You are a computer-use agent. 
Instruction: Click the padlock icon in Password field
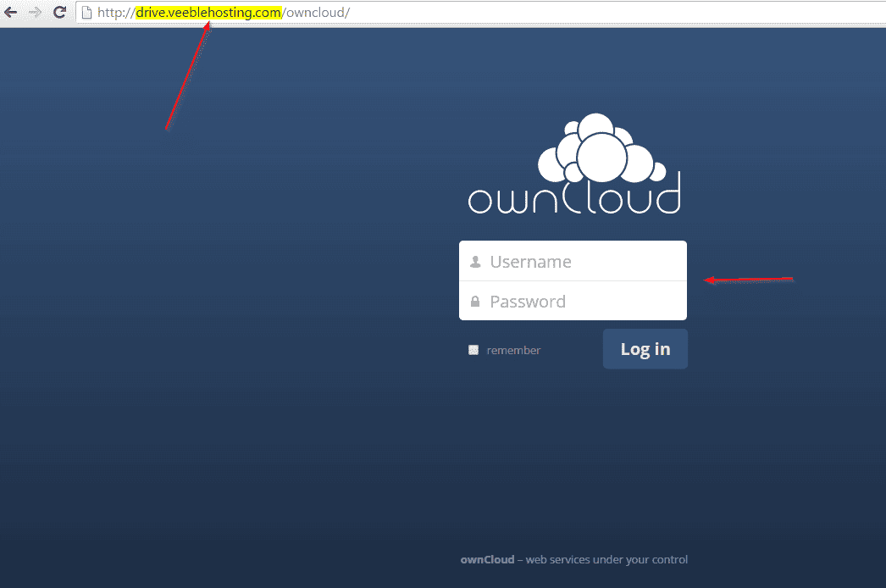click(x=474, y=301)
